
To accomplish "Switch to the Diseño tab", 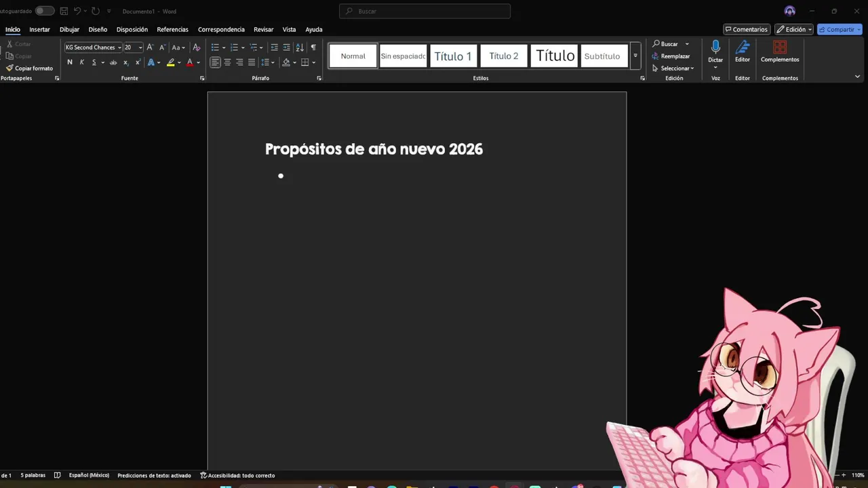I will click(98, 29).
